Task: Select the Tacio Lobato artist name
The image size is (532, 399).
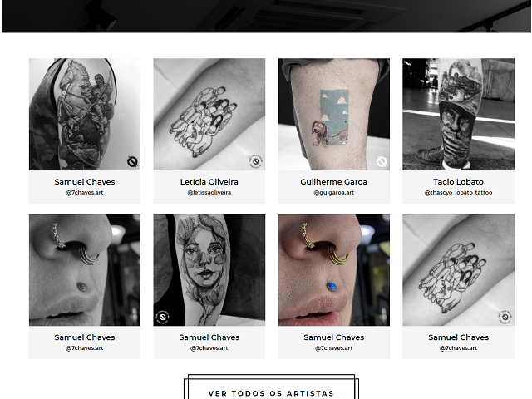Action: point(458,182)
